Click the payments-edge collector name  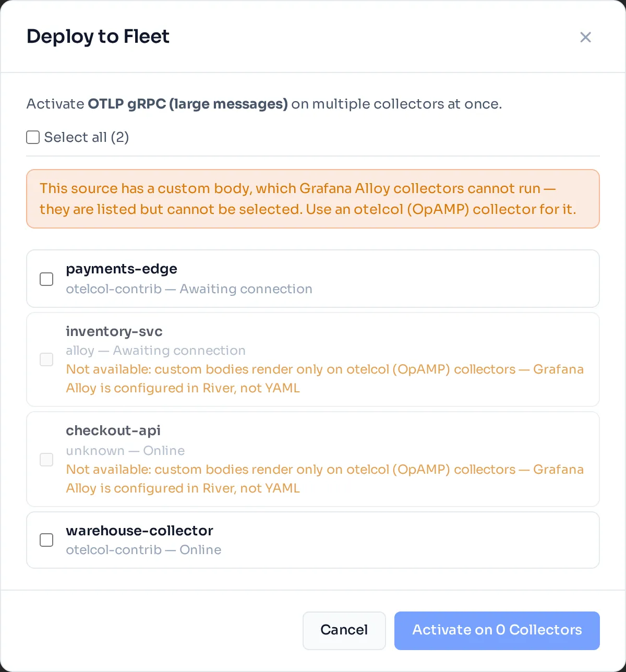(122, 269)
